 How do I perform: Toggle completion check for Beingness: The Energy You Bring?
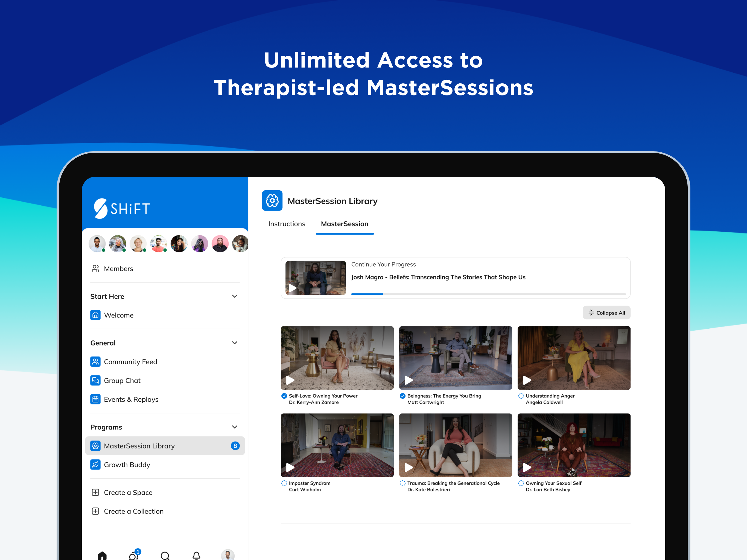[x=402, y=396]
